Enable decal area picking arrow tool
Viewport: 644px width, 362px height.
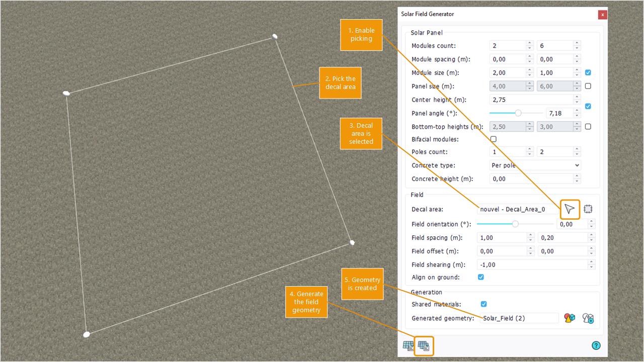pos(570,209)
